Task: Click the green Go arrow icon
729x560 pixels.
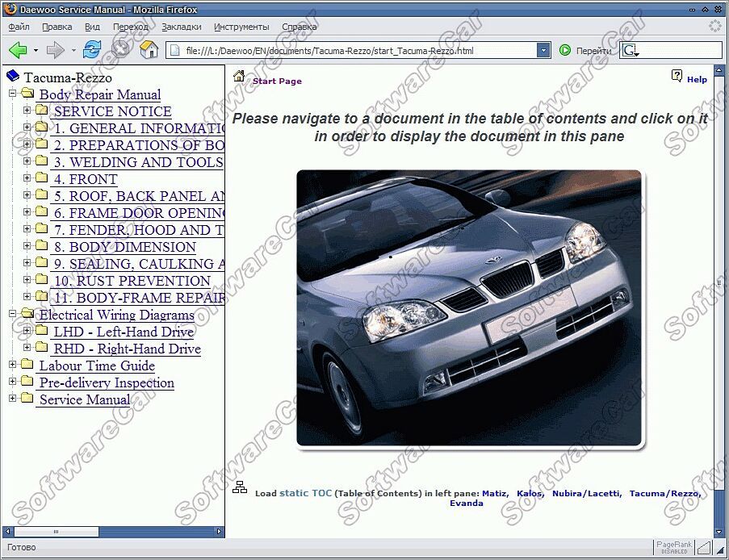Action: [565, 50]
